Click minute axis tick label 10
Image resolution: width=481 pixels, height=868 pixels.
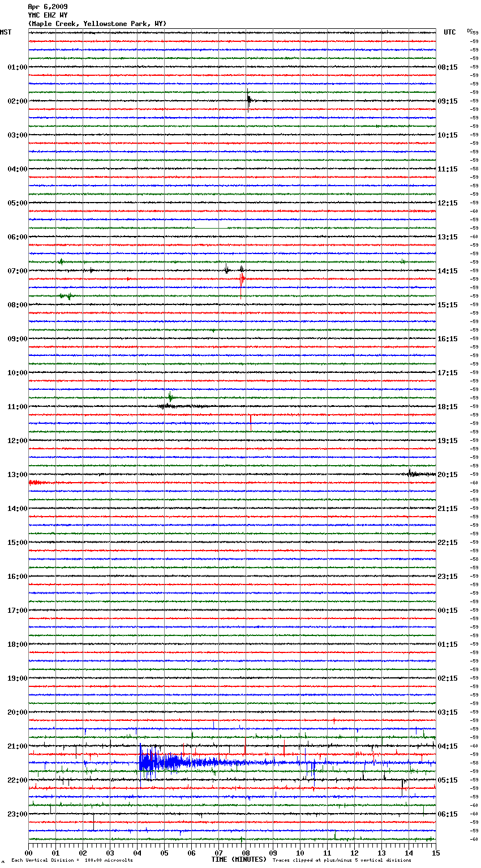pos(300,853)
